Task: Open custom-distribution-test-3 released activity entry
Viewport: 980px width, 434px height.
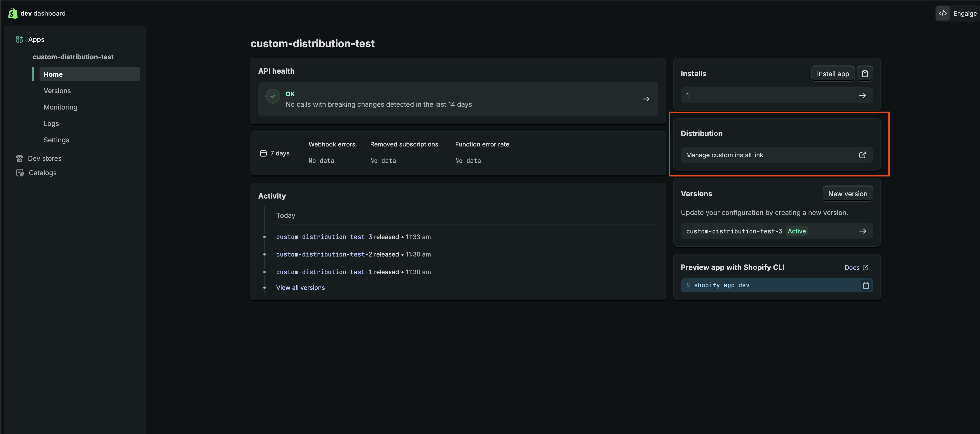Action: [x=324, y=237]
